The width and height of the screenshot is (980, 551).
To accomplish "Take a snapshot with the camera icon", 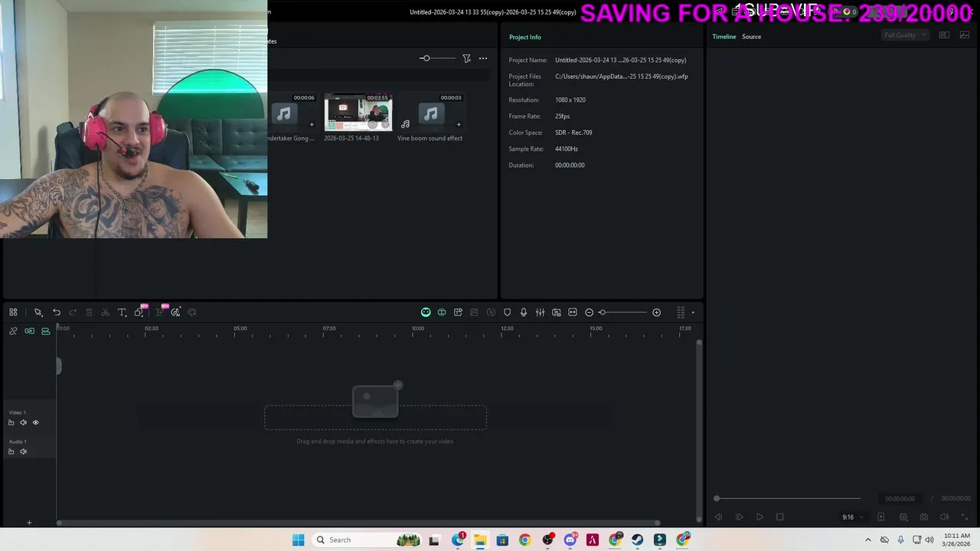I will point(924,517).
